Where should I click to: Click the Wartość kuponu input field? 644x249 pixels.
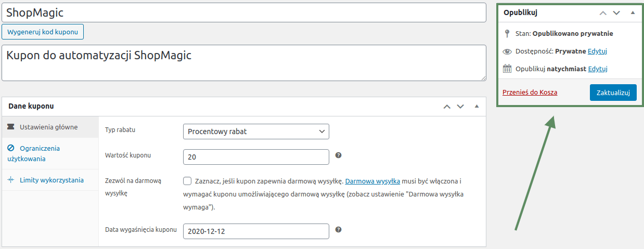(x=256, y=156)
